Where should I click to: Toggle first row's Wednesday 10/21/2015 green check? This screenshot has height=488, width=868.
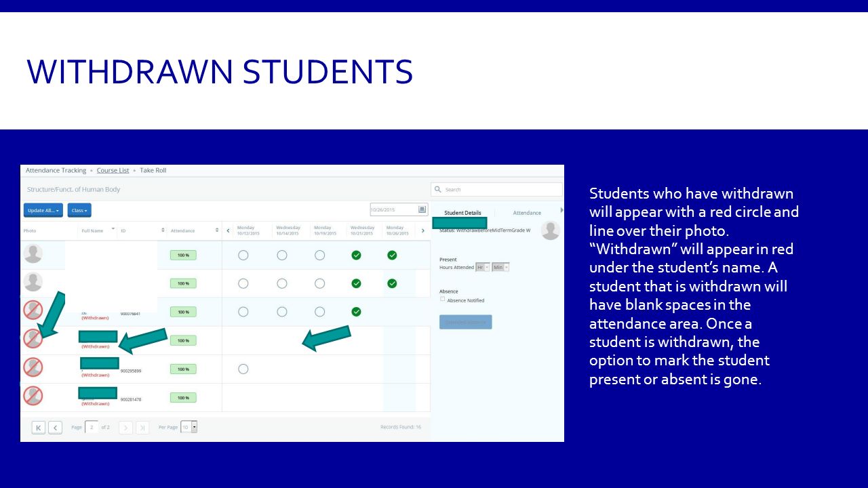(x=356, y=255)
